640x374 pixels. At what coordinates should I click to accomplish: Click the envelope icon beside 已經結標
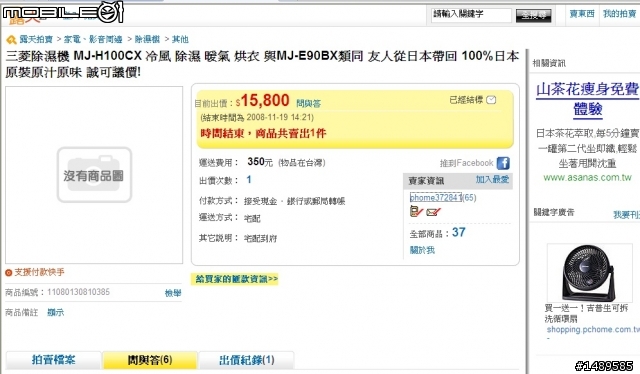(491, 100)
